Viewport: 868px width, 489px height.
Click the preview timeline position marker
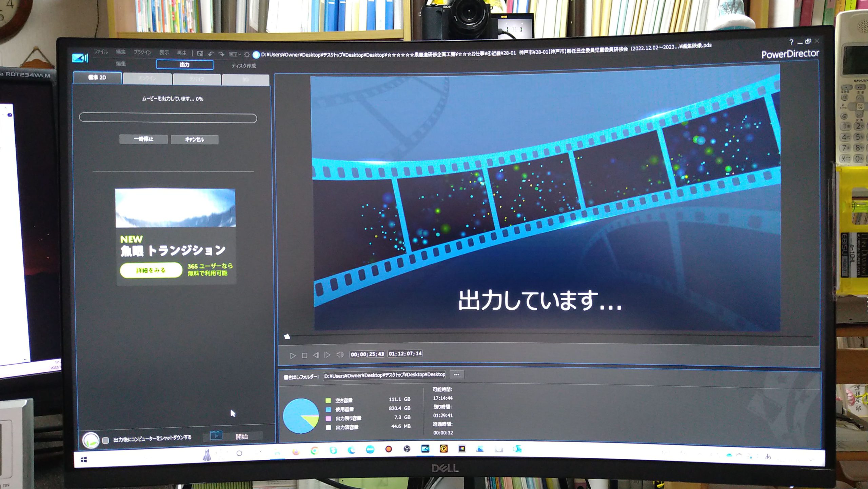point(287,336)
